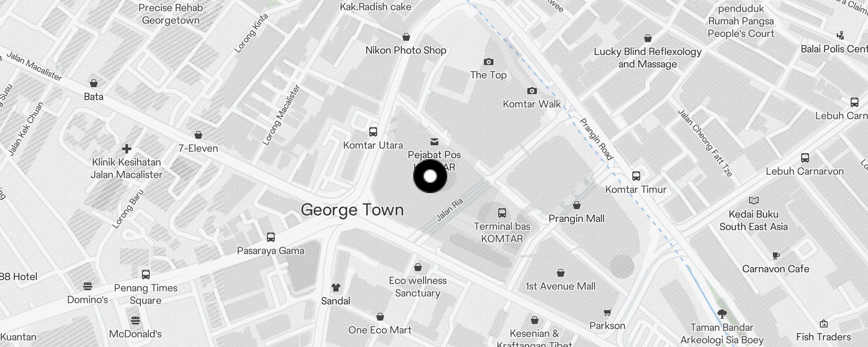Click the Carnavon Cafe coffee cup icon
The height and width of the screenshot is (347, 868).
point(776,255)
